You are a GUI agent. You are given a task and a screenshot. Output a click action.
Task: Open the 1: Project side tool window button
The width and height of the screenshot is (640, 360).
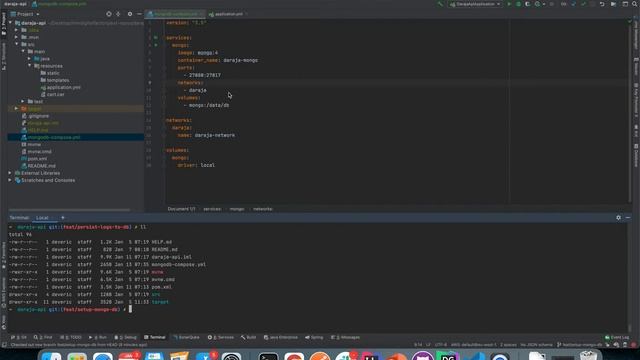click(x=4, y=24)
